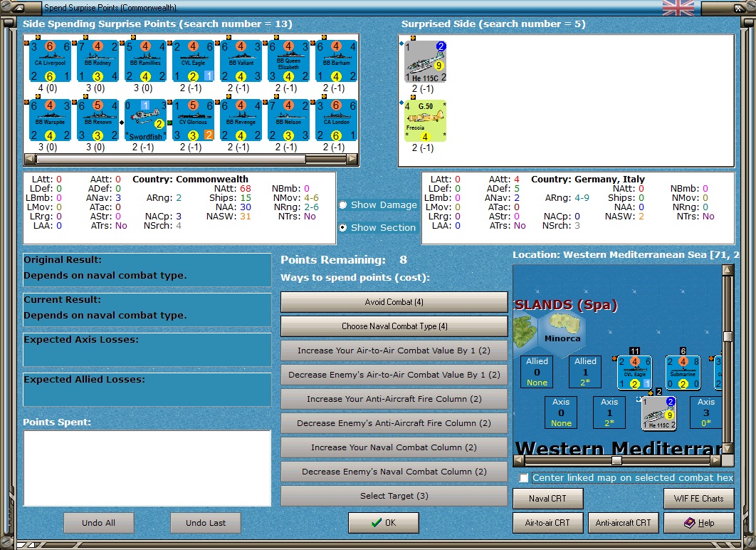Viewport: 756px width, 550px height.
Task: Click the mini map horizontal scrollbar thumb
Action: click(616, 461)
